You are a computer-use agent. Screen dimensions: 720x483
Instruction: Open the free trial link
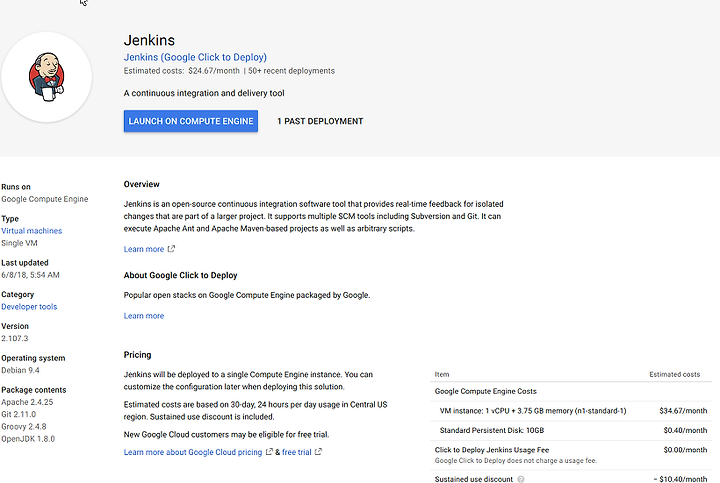pos(297,452)
